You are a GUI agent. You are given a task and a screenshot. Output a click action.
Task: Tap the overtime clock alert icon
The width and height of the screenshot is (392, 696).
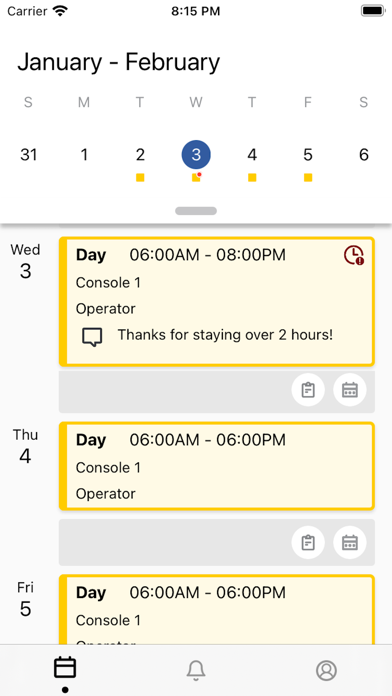[354, 256]
